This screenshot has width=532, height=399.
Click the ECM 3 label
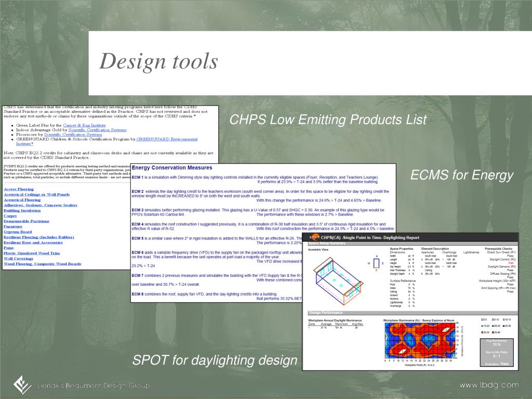137,210
